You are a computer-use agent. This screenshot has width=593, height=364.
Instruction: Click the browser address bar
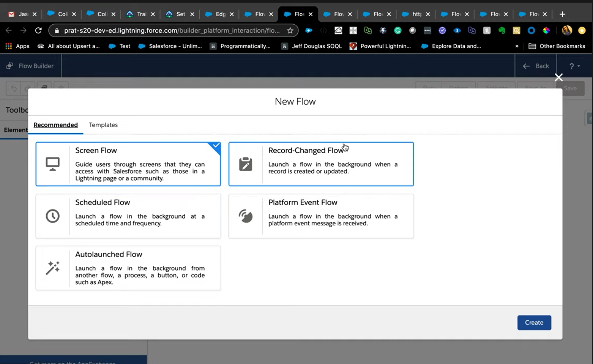click(173, 30)
